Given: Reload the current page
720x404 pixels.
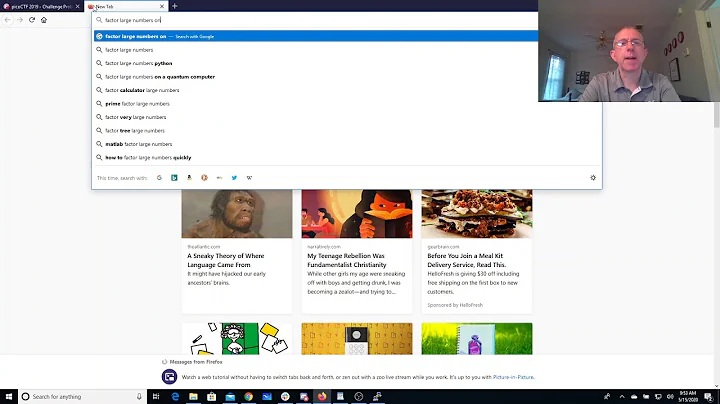Looking at the screenshot, I should [32, 20].
